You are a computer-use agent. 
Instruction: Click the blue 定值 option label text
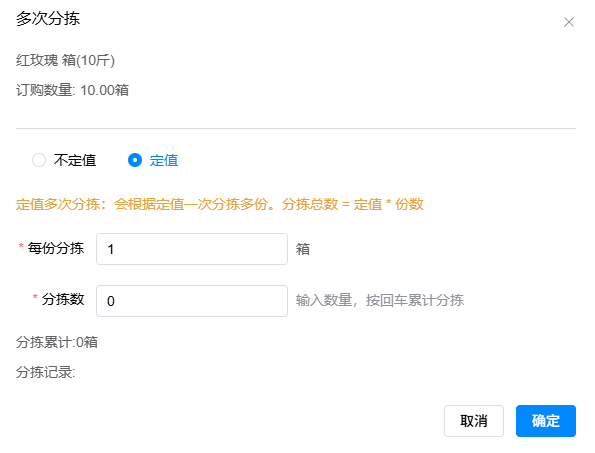[164, 160]
